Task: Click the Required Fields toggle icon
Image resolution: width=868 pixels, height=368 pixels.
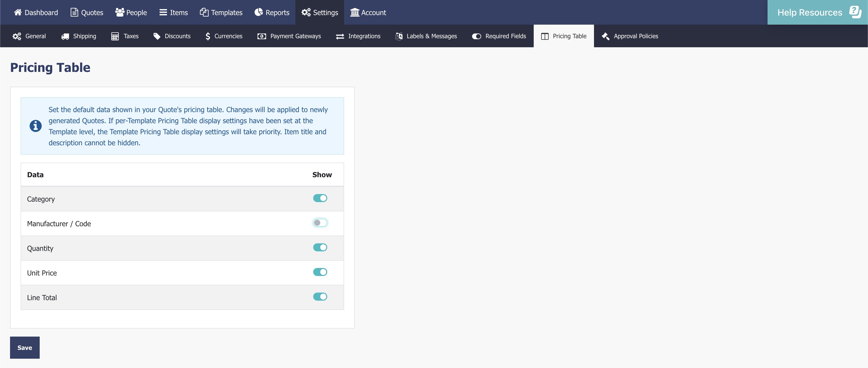Action: coord(476,36)
